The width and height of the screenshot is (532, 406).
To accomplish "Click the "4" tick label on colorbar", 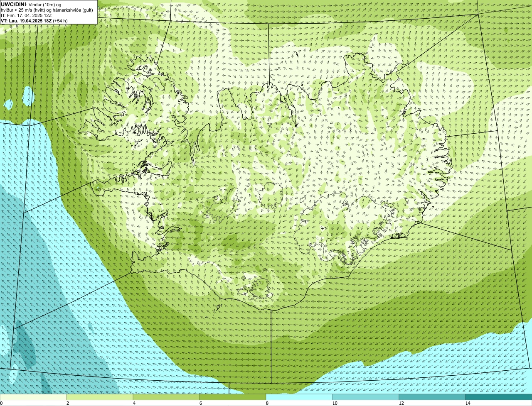I will 134,403.
